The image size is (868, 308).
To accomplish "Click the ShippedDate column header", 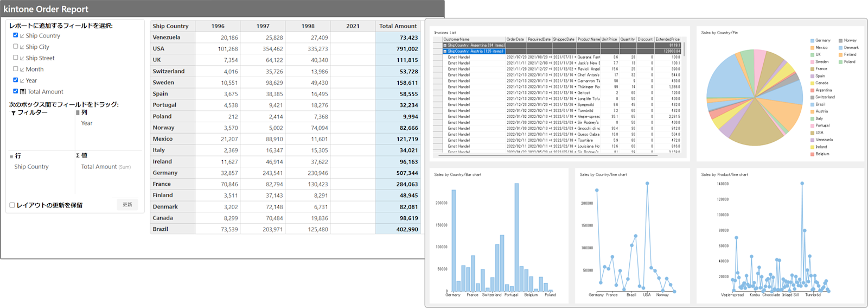I will point(564,39).
